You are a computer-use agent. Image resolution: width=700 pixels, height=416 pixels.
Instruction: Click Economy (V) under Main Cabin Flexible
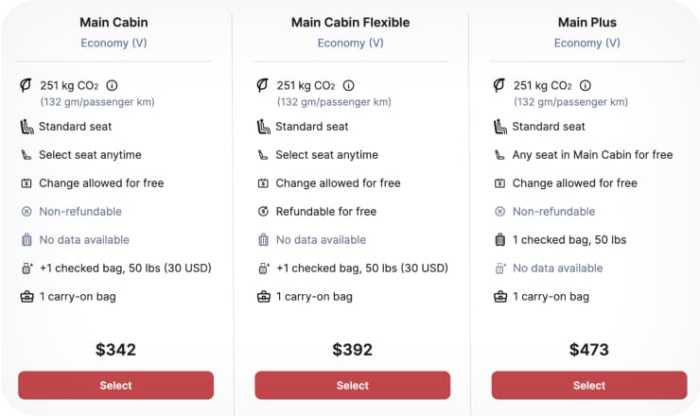350,43
